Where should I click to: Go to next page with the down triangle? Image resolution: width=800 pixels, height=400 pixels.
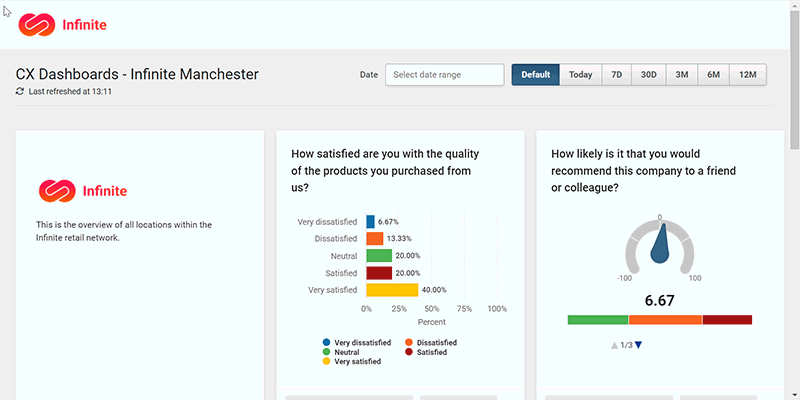pyautogui.click(x=639, y=346)
